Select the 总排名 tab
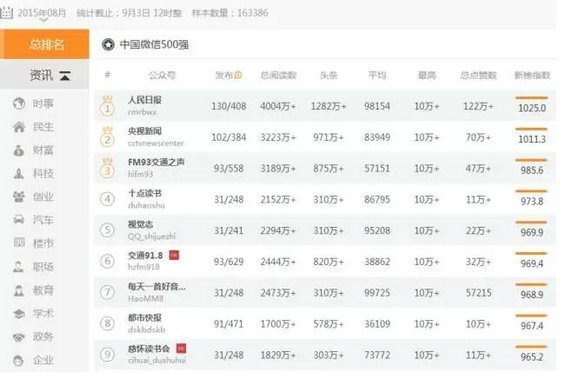This screenshot has width=565, height=373. click(45, 44)
